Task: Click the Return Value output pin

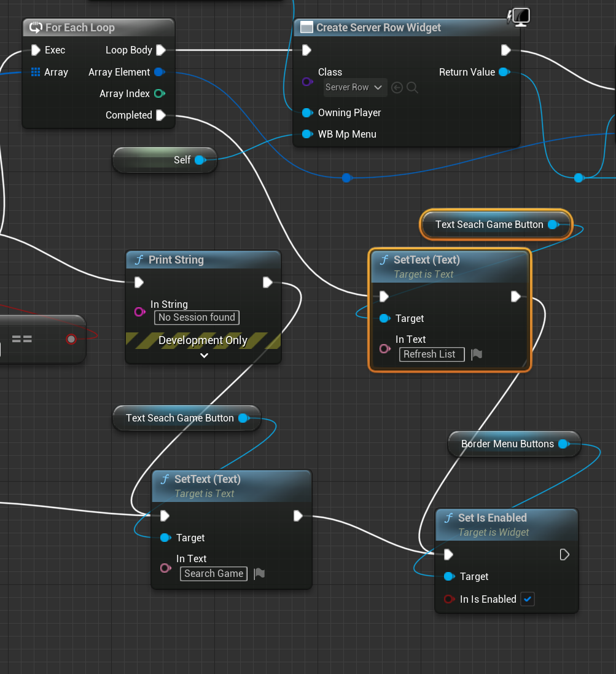Action: click(x=504, y=72)
